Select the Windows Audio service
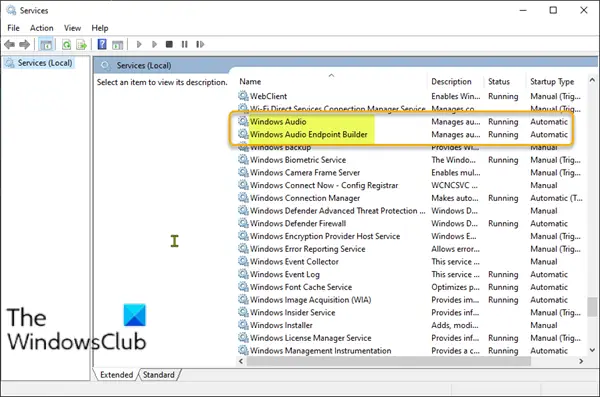The width and height of the screenshot is (600, 397). pos(411,122)
